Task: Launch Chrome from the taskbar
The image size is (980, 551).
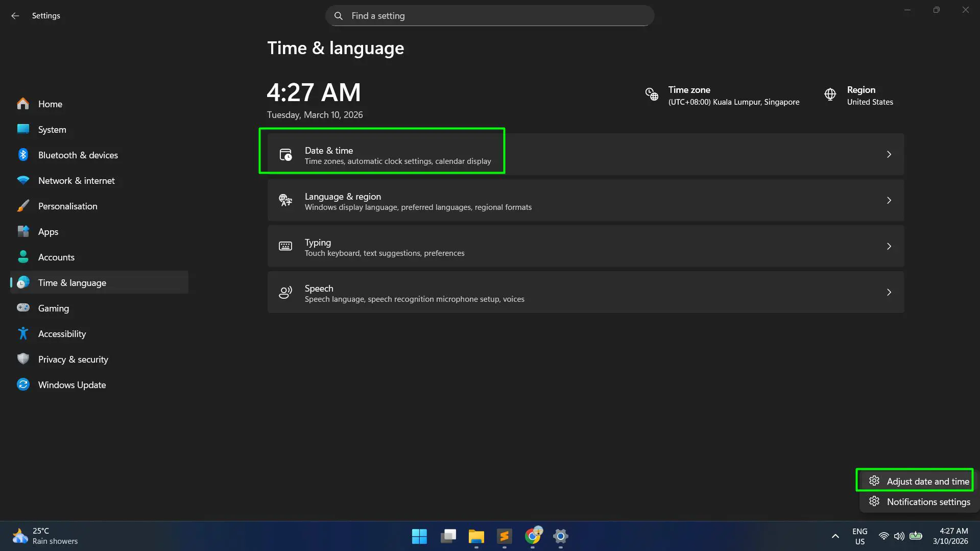Action: coord(533,537)
